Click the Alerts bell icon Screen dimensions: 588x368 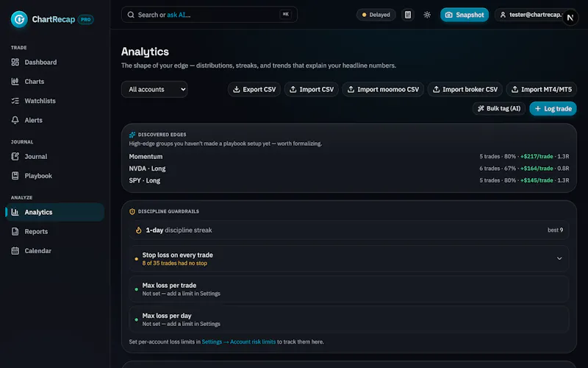[15, 120]
